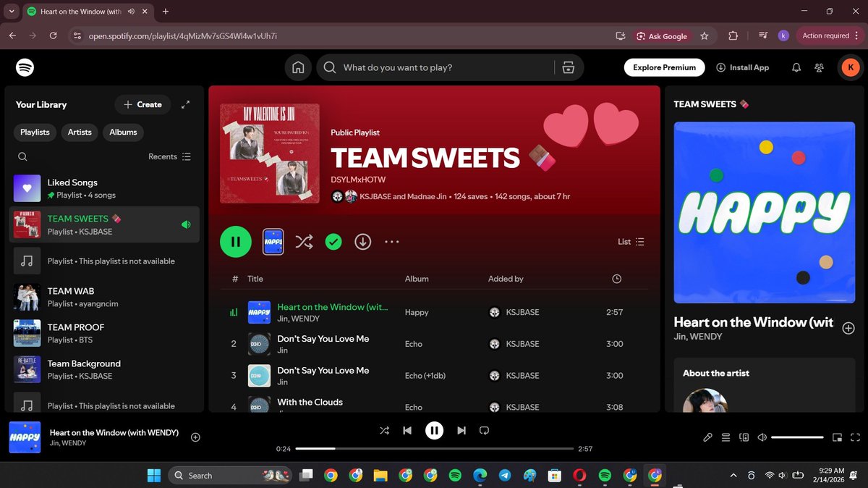Open the Chrome tab search dropdown arrow

tap(12, 12)
